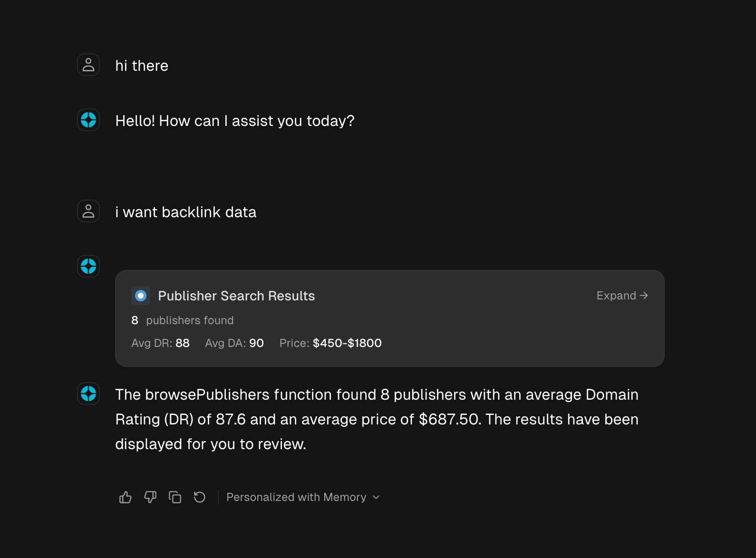Click the user avatar beside "i want backlink data"
This screenshot has height=558, width=756.
tap(88, 211)
